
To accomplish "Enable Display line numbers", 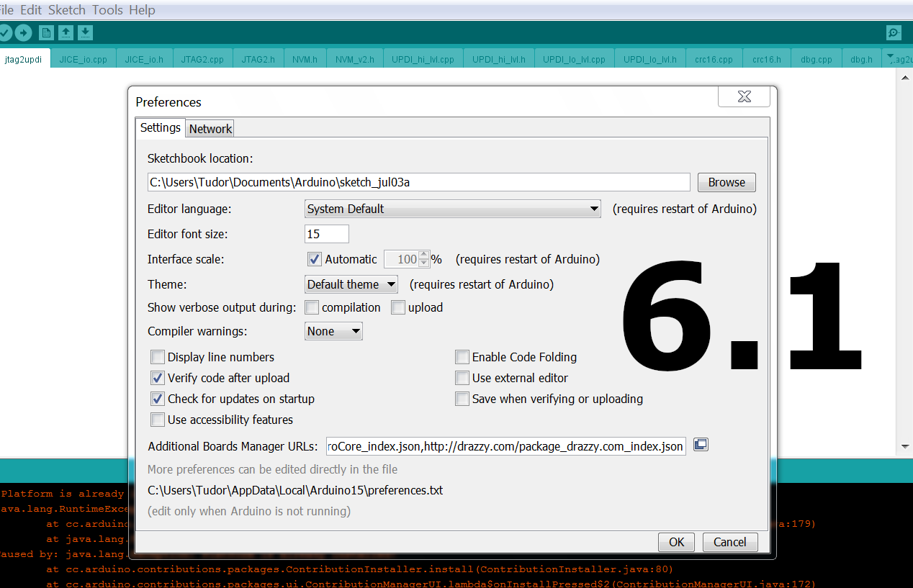I will coord(158,357).
